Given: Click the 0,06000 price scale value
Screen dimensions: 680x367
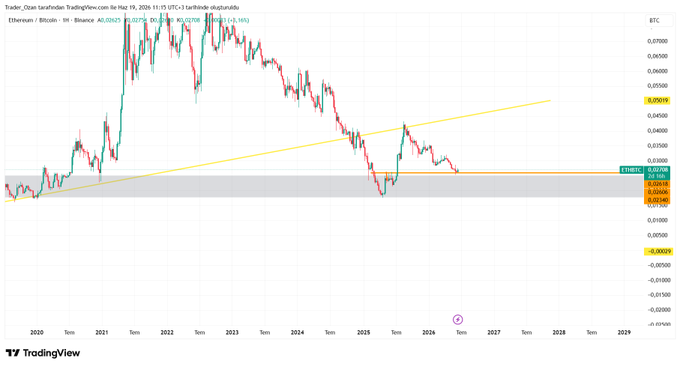Looking at the screenshot, I should click(657, 71).
